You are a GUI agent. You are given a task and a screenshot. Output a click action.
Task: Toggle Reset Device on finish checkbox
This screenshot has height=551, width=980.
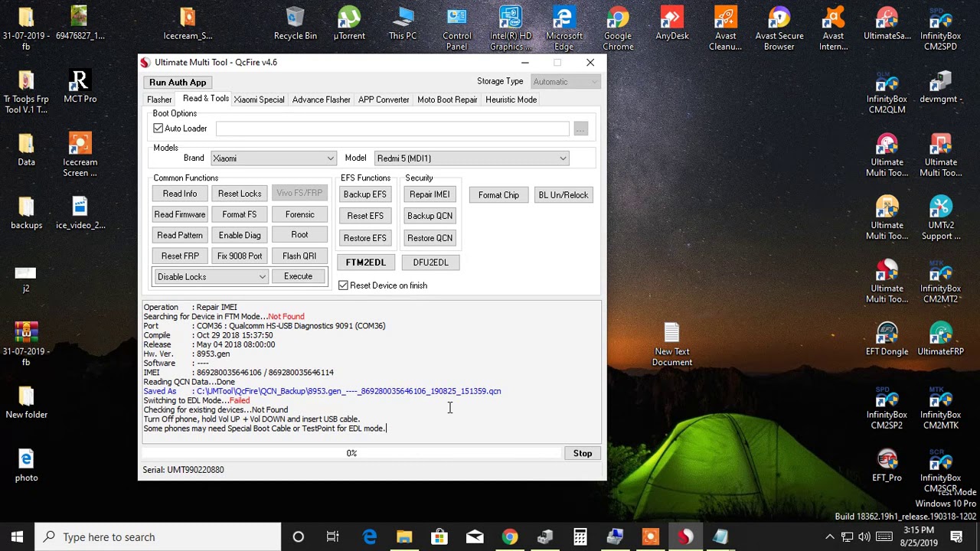coord(344,285)
